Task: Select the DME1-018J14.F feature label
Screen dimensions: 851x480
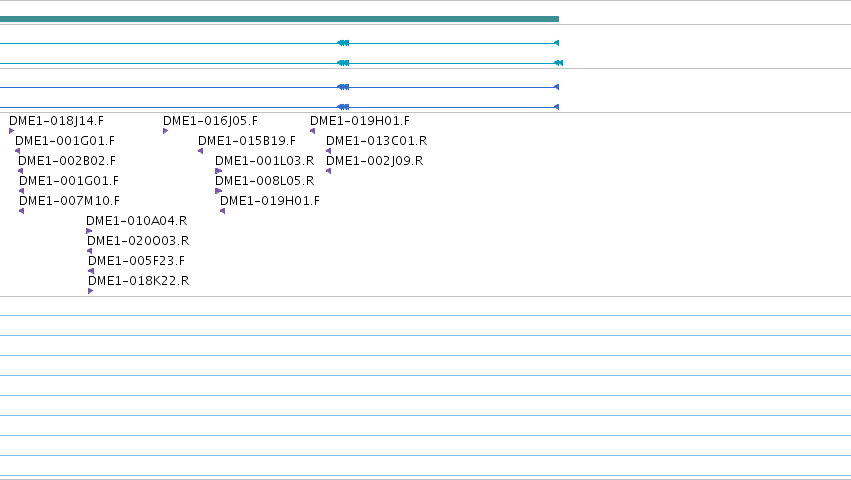Action: [56, 121]
